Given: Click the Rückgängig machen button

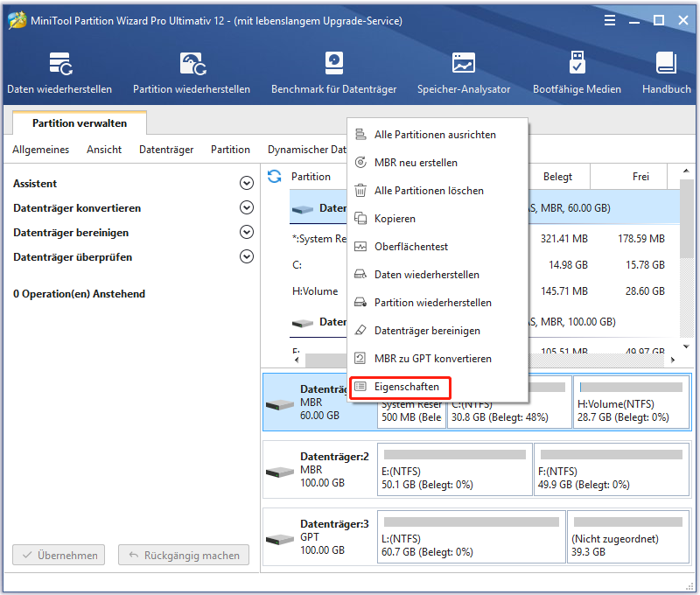Looking at the screenshot, I should tap(184, 555).
